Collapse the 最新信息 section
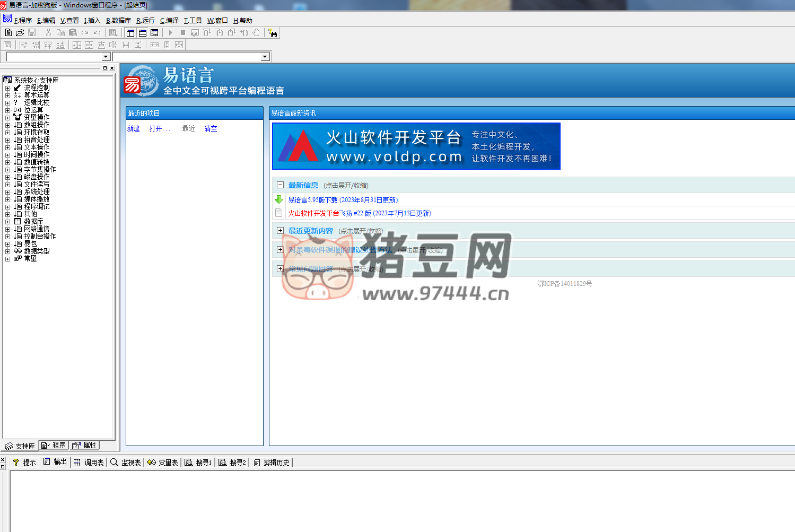The image size is (795, 532). (280, 185)
